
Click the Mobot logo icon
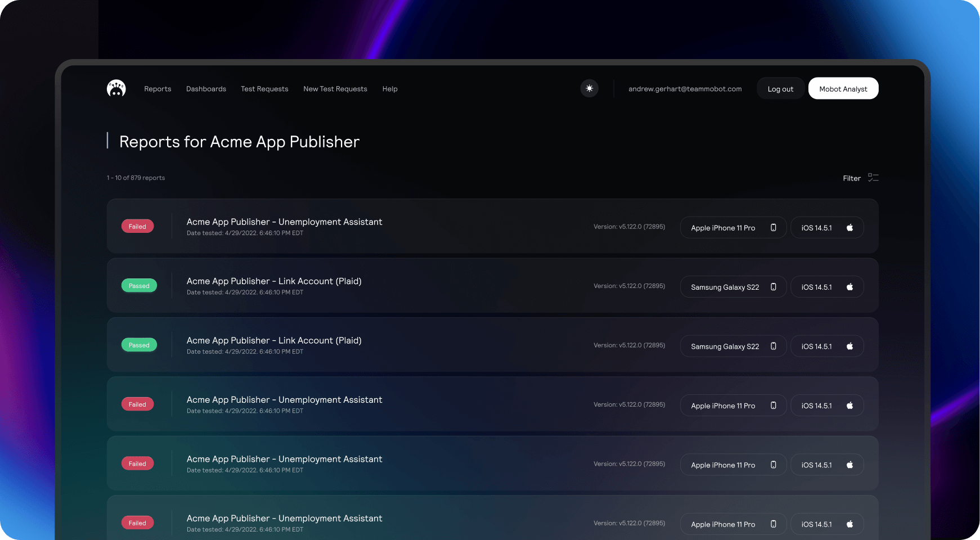116,88
